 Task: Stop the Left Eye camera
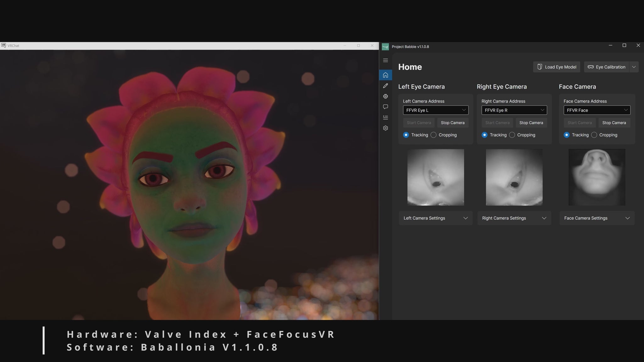pyautogui.click(x=452, y=123)
